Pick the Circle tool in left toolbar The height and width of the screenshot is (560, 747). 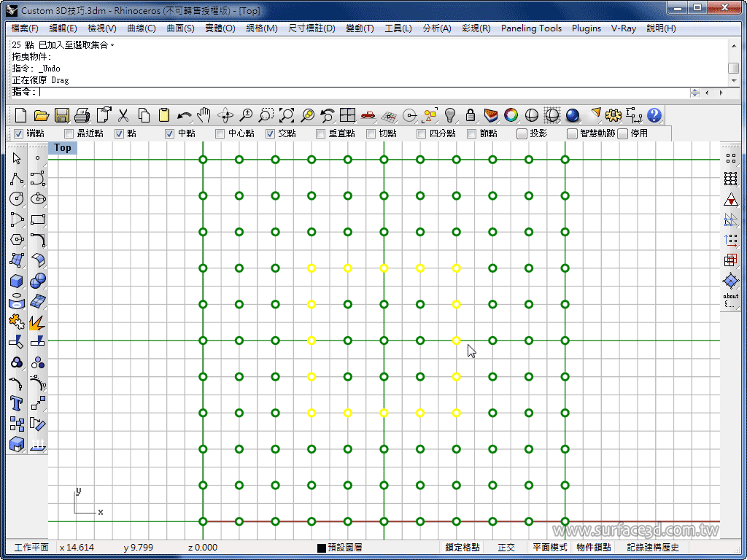coord(17,199)
